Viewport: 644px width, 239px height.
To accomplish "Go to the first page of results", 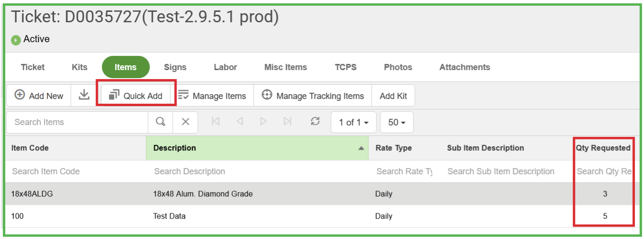I will tap(215, 122).
